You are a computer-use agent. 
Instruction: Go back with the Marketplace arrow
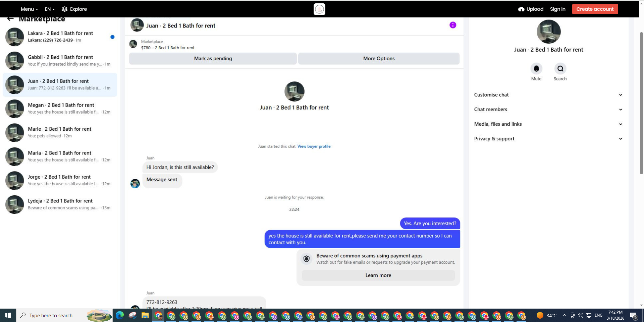coord(10,19)
